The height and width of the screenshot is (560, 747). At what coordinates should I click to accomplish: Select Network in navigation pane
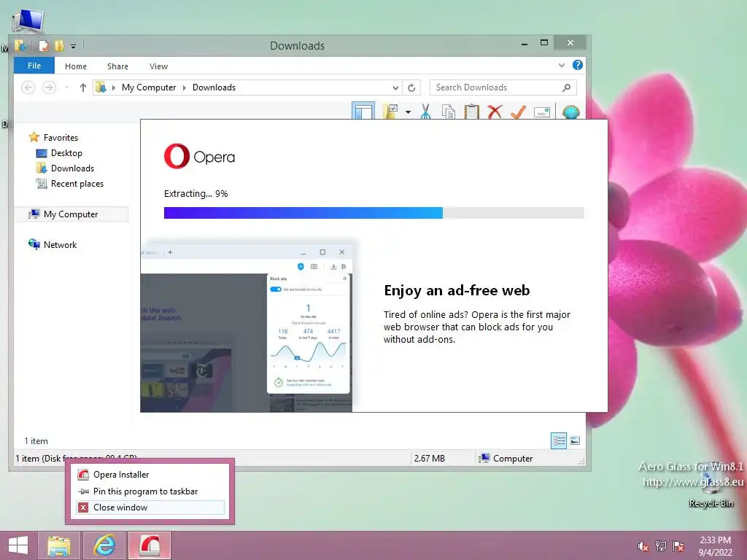(x=60, y=245)
